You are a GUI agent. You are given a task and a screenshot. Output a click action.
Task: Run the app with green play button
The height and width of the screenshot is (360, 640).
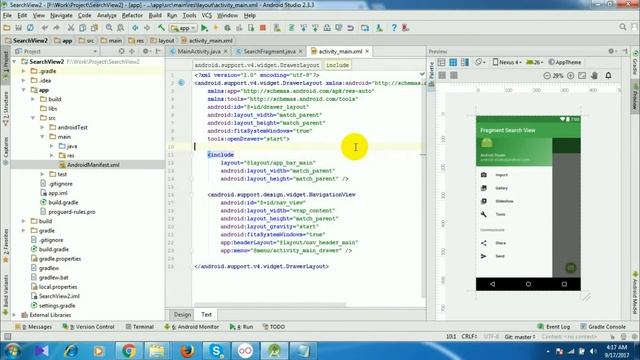point(204,28)
